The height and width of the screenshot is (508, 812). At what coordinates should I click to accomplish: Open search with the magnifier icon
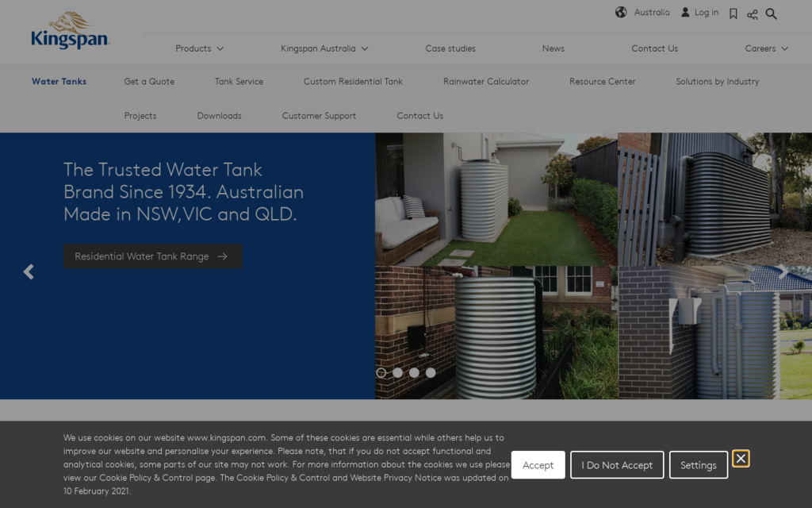coord(772,13)
